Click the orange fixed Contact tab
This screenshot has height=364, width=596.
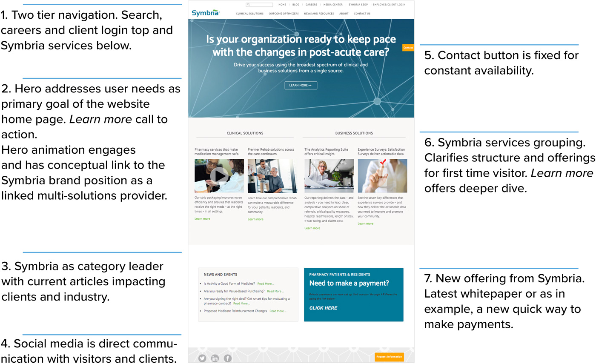[x=408, y=48]
